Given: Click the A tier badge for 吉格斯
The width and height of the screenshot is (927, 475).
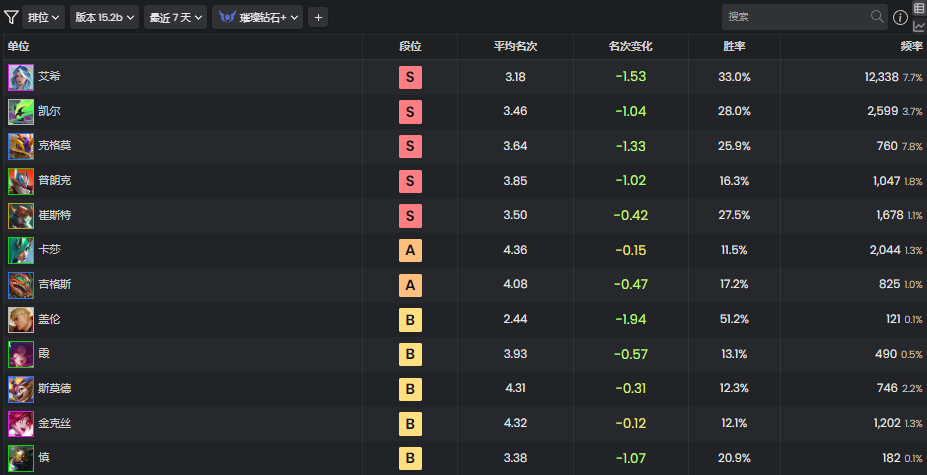Looking at the screenshot, I should 410,285.
